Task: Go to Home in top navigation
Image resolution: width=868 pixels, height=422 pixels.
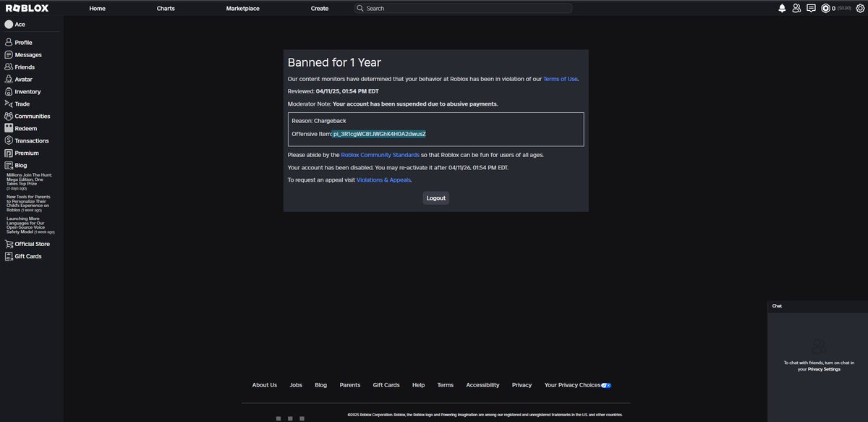Action: (97, 9)
